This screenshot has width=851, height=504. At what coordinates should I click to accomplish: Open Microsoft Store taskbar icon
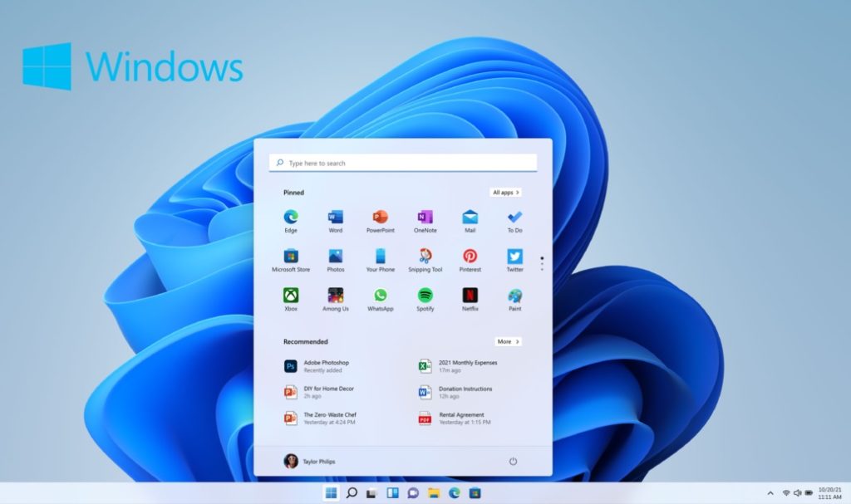(x=475, y=492)
